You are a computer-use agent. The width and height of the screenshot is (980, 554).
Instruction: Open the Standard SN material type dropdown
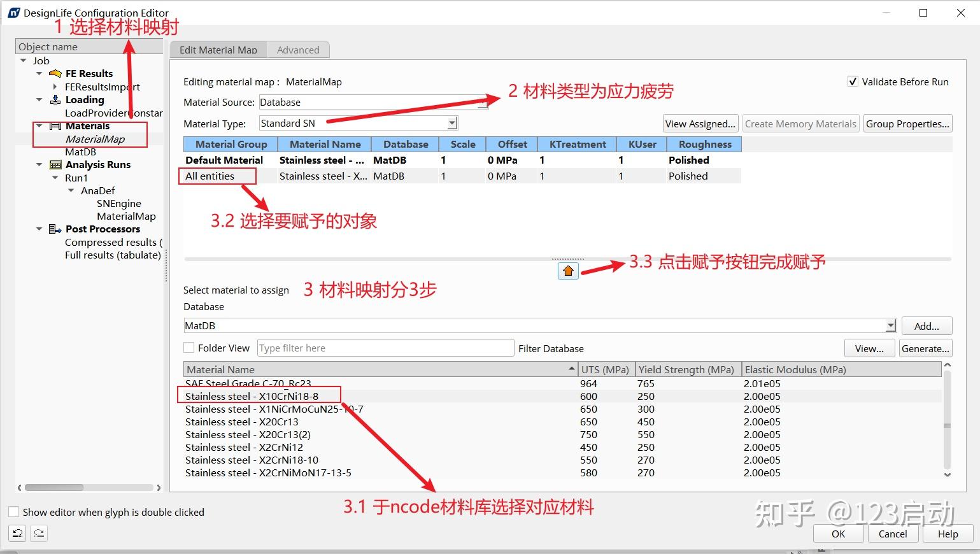452,122
